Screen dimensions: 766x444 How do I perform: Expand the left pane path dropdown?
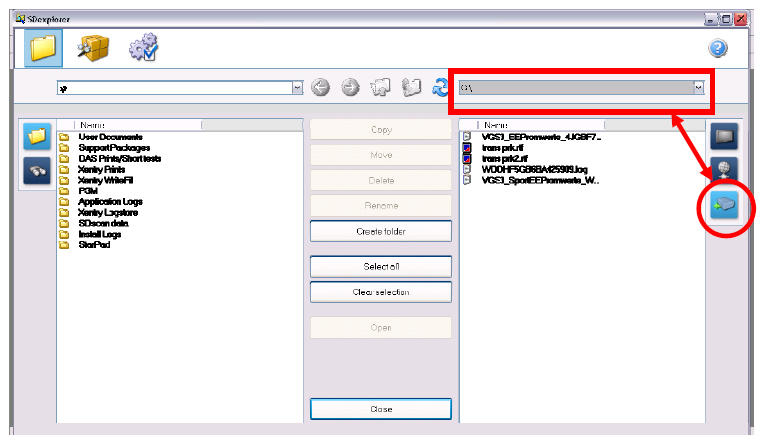pyautogui.click(x=297, y=88)
